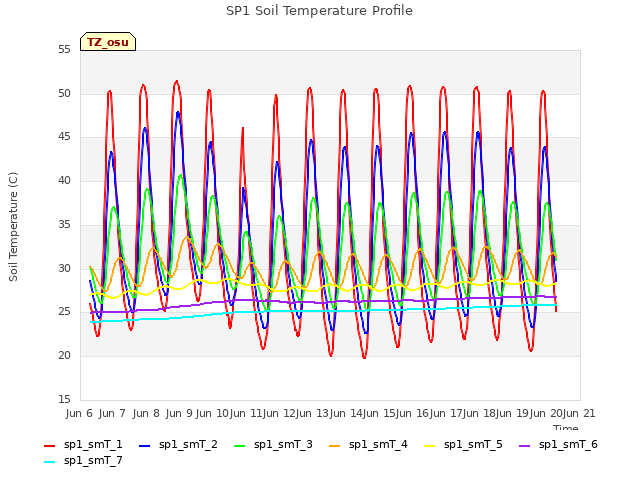Click the Jun 7 x-axis tick label
This screenshot has height=480, width=640.
point(112,413)
